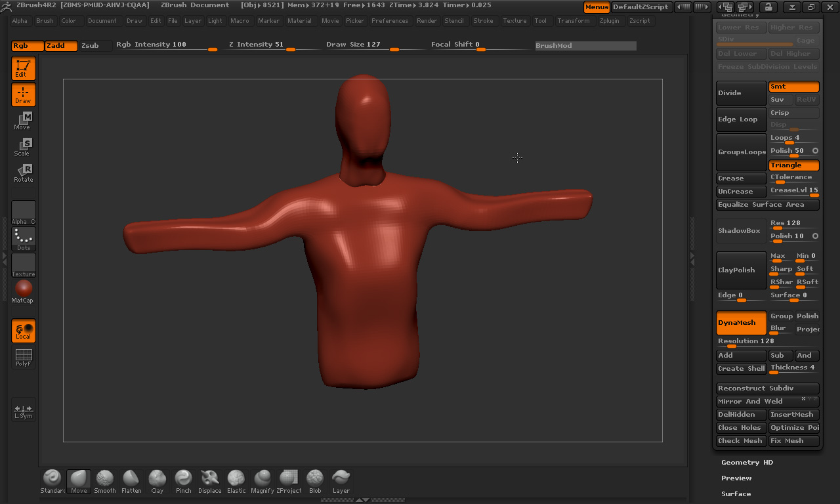Viewport: 840px width, 504px height.
Task: Open the Preferences menu
Action: [390, 21]
